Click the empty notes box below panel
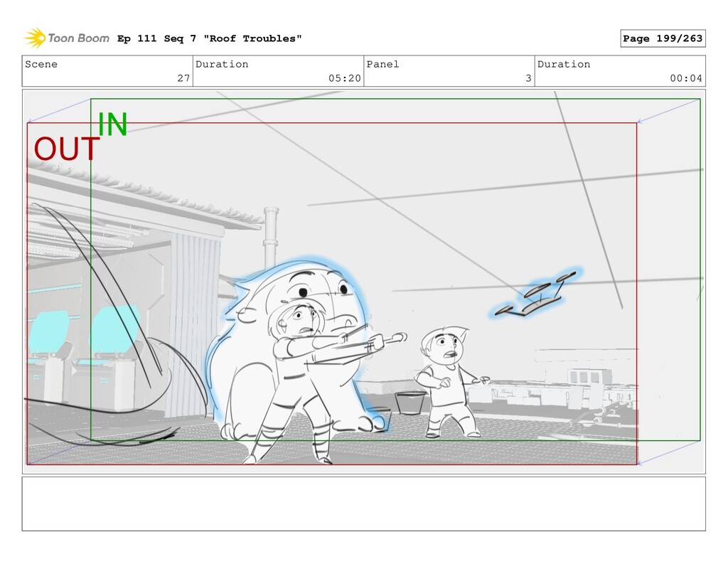This screenshot has height=564, width=728. click(363, 504)
